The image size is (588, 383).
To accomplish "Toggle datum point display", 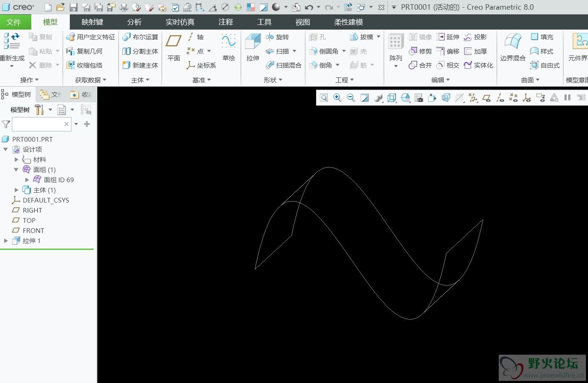I will [x=514, y=98].
